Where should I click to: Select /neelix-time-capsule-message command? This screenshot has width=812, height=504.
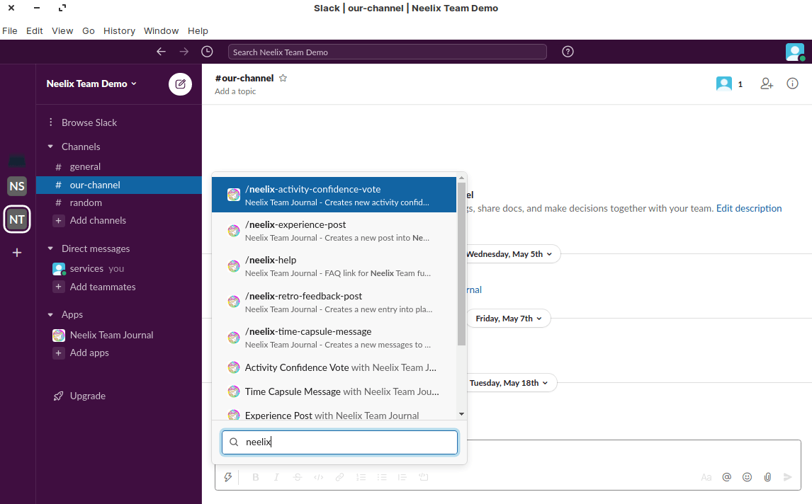pyautogui.click(x=334, y=338)
